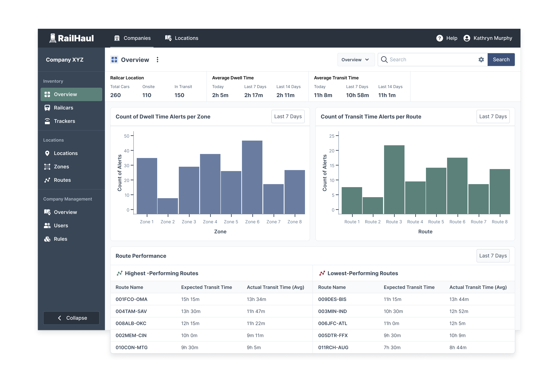Open the Overview kebab menu
558x392 pixels.
click(x=158, y=59)
